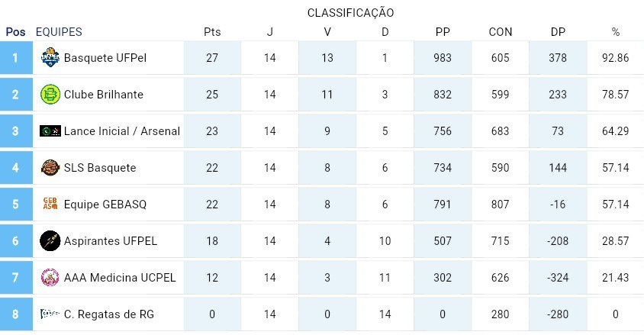
Task: Sort by the CON column header
Action: pos(501,32)
